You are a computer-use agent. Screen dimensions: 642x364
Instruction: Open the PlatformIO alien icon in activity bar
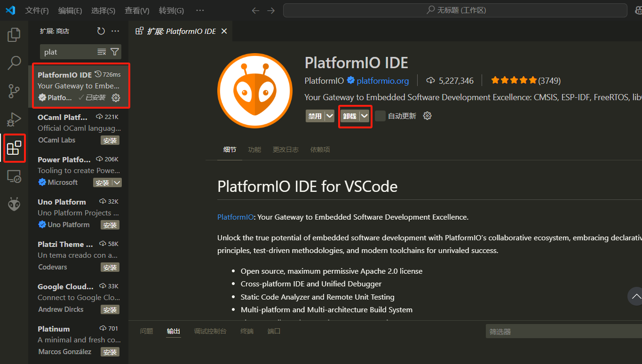[x=14, y=204]
